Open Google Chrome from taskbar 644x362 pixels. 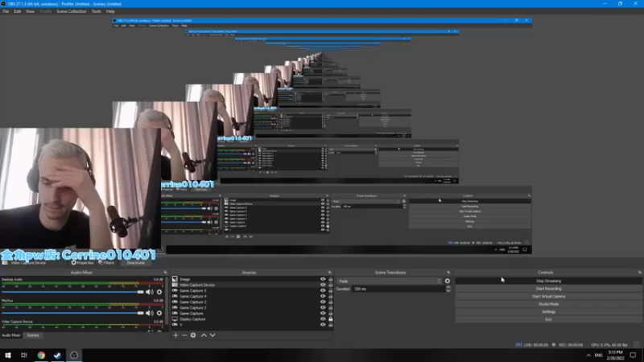coord(41,356)
